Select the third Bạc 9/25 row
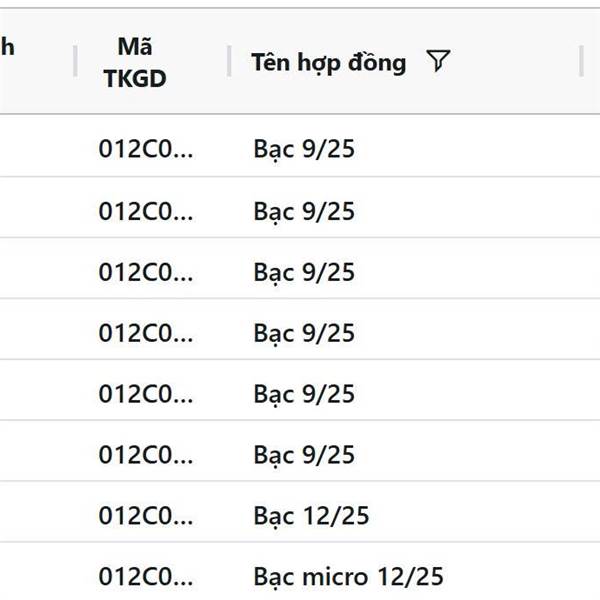 [300, 268]
